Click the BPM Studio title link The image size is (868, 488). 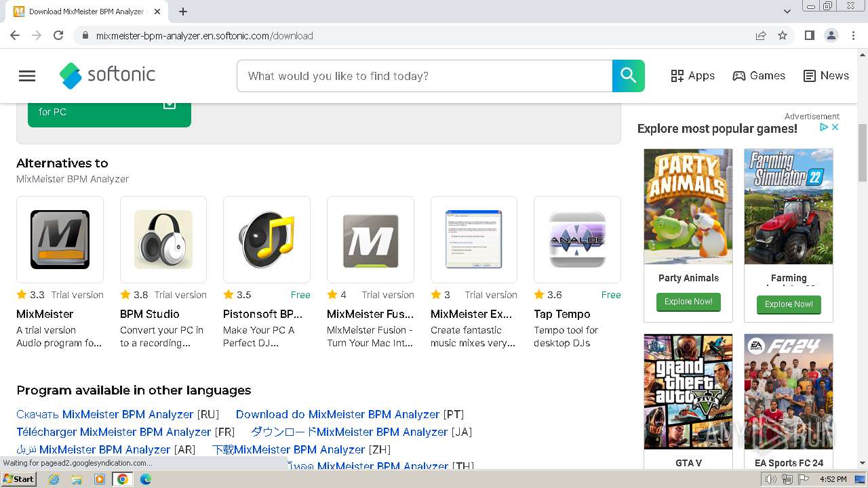tap(150, 314)
